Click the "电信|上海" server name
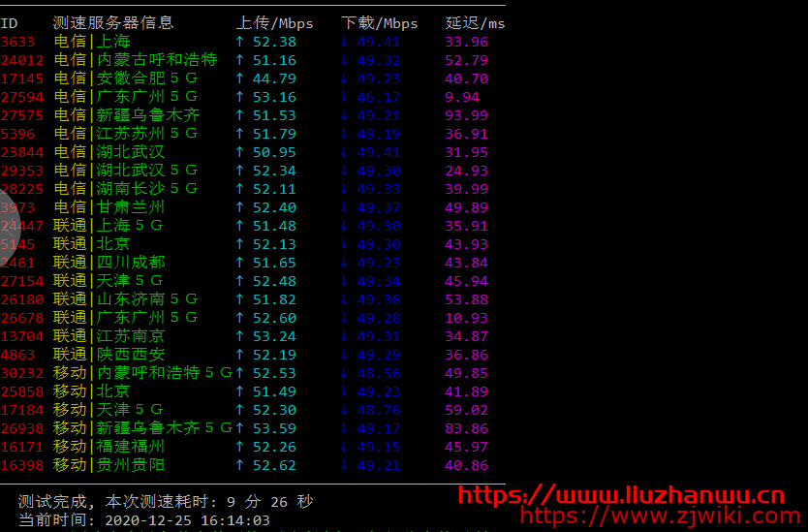Image resolution: width=808 pixels, height=532 pixels. pos(92,42)
